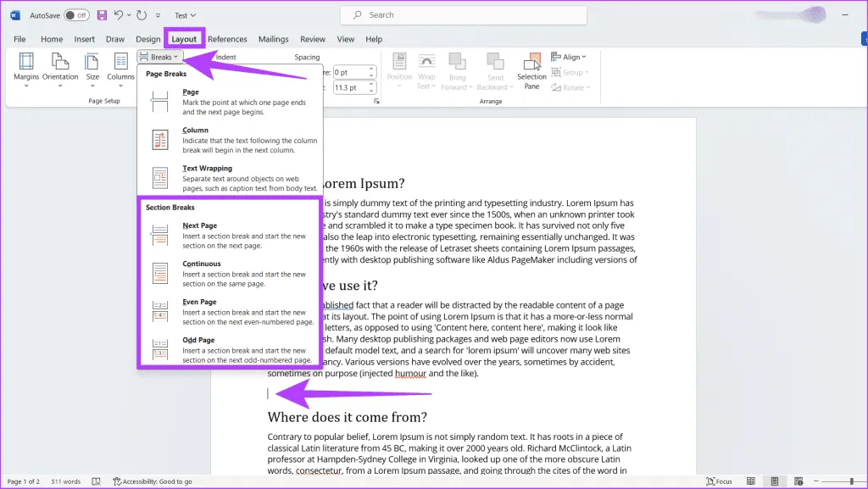Expand the Breaks dropdown
The height and width of the screenshot is (489, 868).
click(x=159, y=57)
